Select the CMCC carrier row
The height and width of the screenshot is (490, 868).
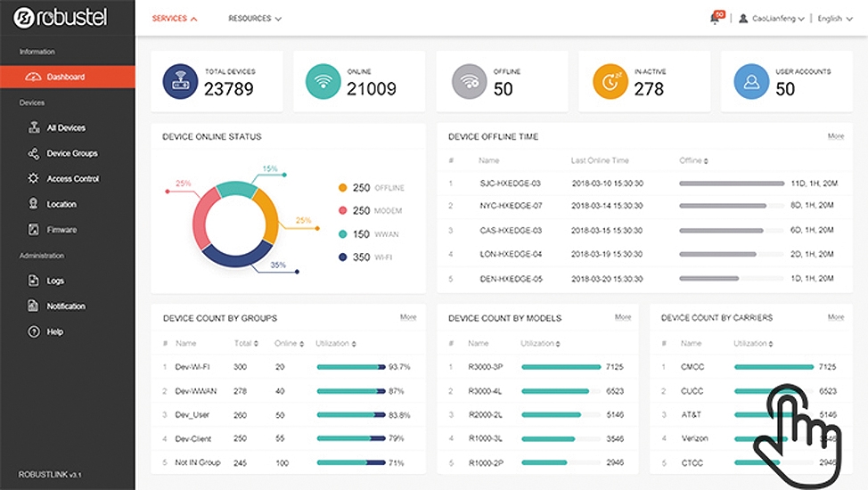coord(750,367)
